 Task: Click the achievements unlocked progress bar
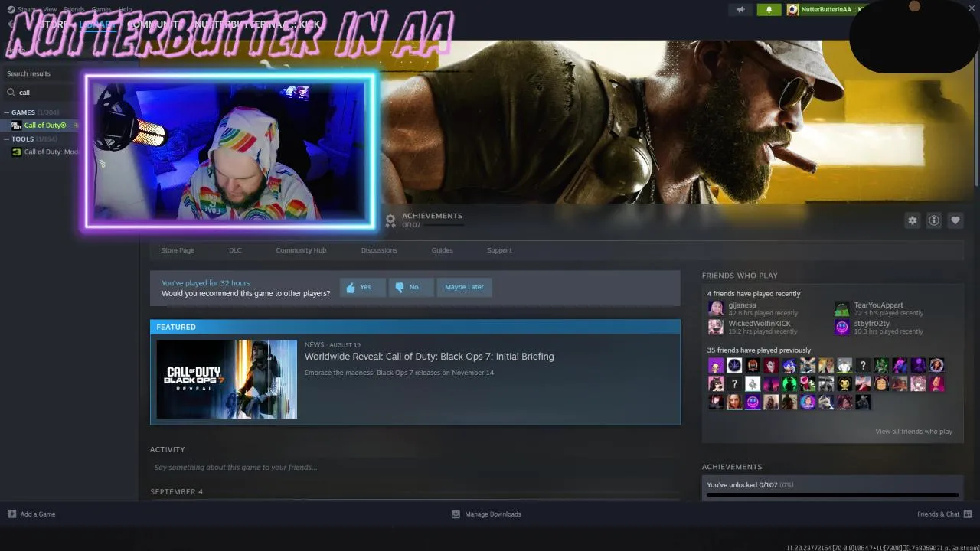point(832,495)
